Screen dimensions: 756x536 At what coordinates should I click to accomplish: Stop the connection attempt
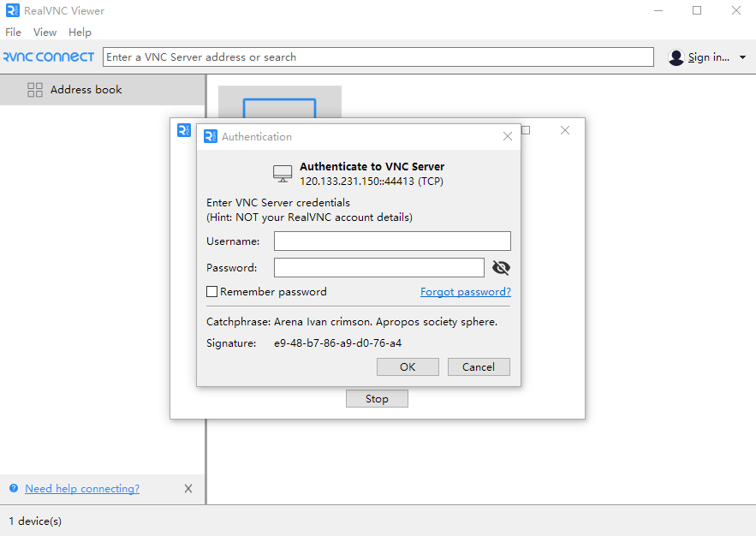[377, 399]
